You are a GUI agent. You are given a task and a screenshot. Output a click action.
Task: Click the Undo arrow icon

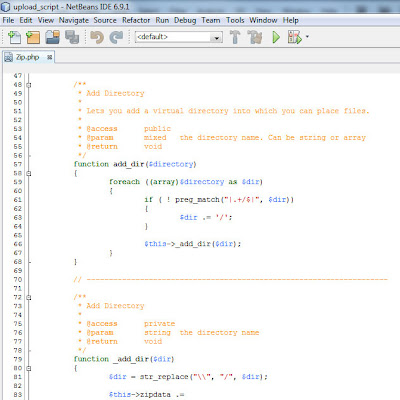97,37
